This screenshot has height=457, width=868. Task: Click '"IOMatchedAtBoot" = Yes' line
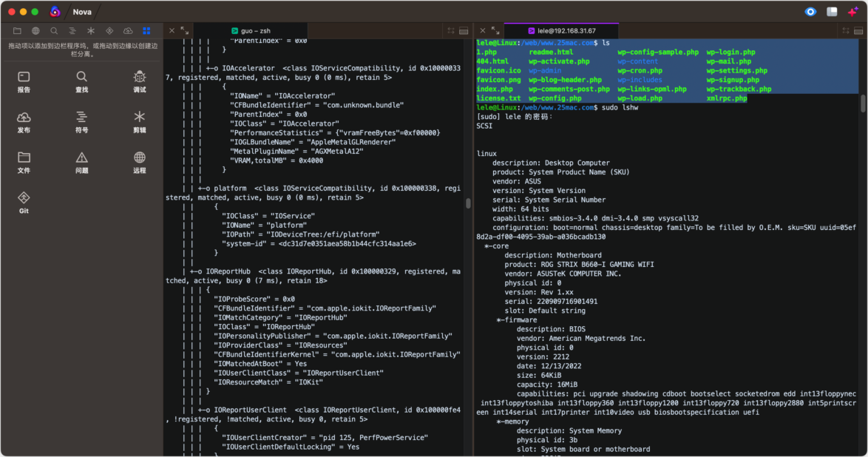[x=260, y=364]
